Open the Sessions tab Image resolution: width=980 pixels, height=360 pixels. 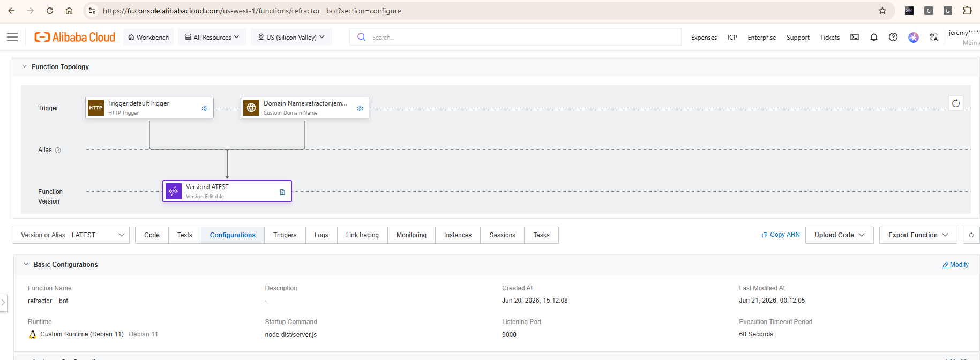[x=503, y=235]
